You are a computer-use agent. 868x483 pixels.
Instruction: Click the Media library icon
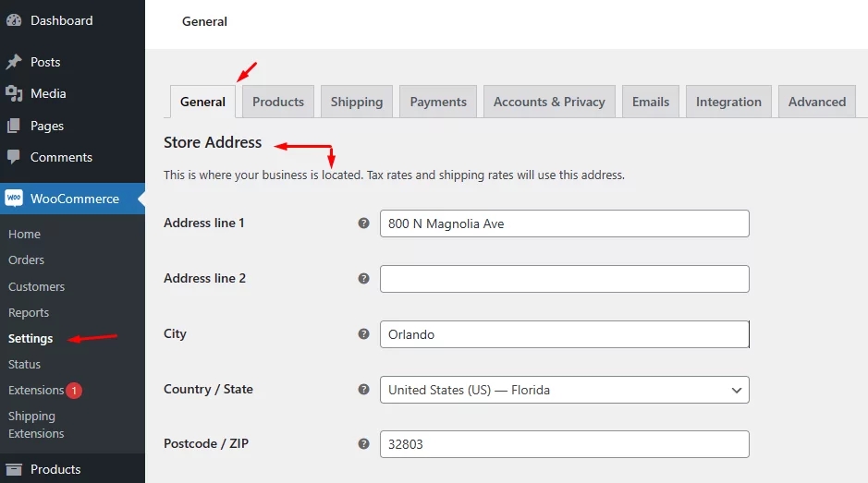coord(14,93)
